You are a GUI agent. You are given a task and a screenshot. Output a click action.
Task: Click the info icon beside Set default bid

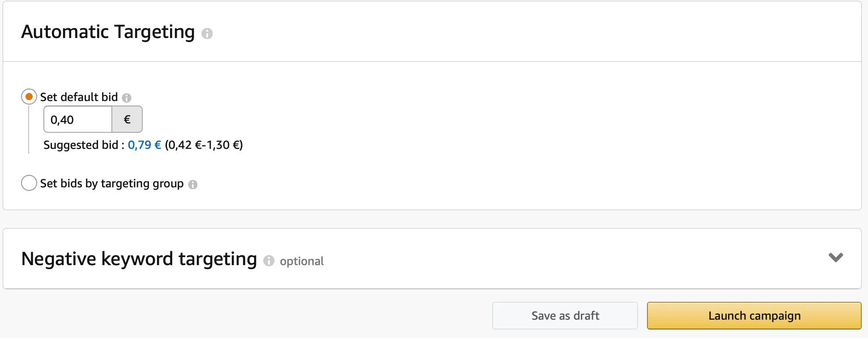pyautogui.click(x=127, y=98)
